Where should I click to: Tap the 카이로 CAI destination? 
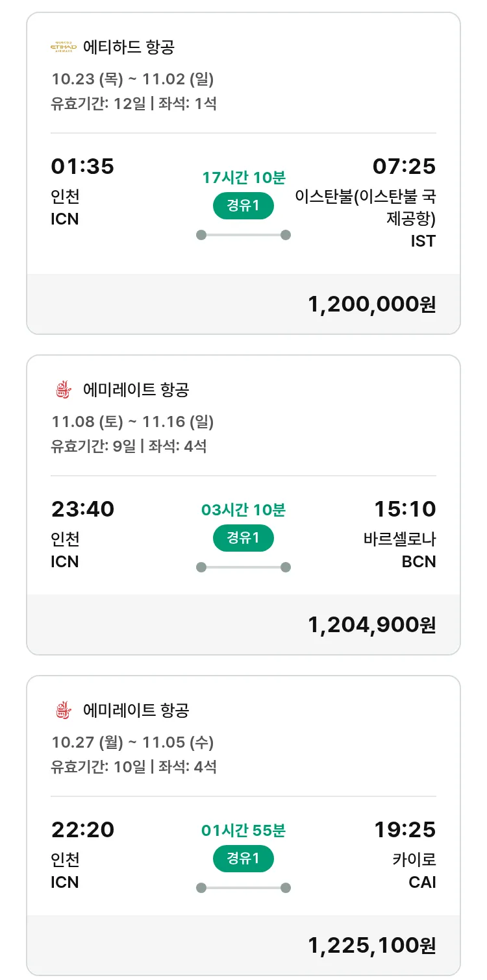[414, 870]
